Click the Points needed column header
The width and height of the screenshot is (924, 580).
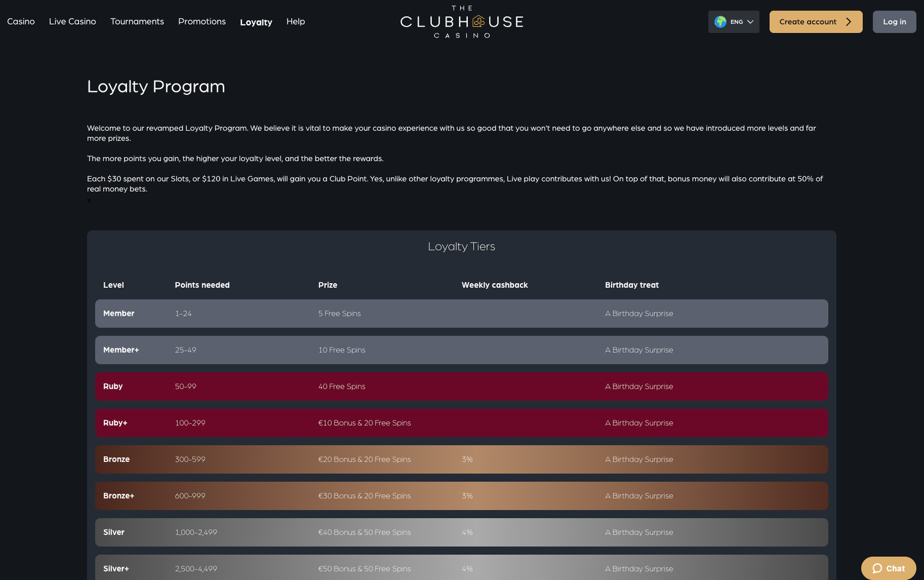202,285
